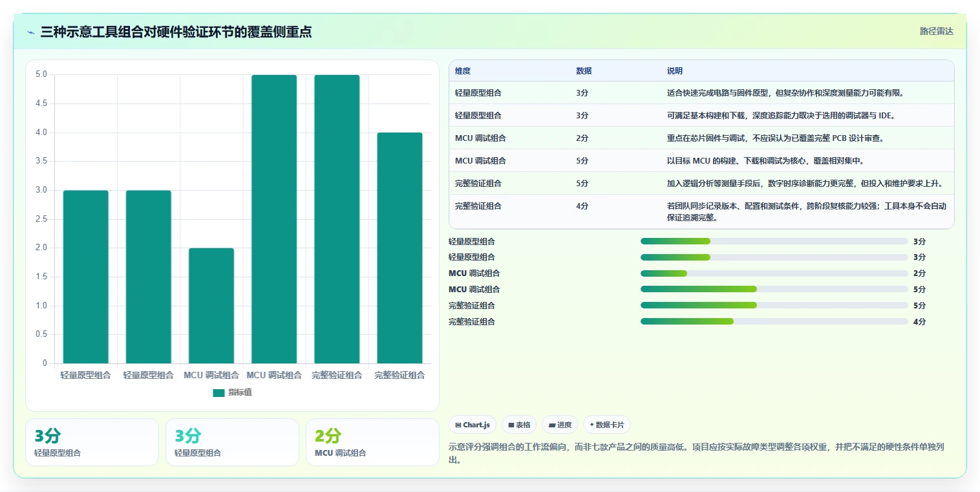Select the table row about 若团队同步记录版本
Viewport: 980px width, 492px height.
701,211
